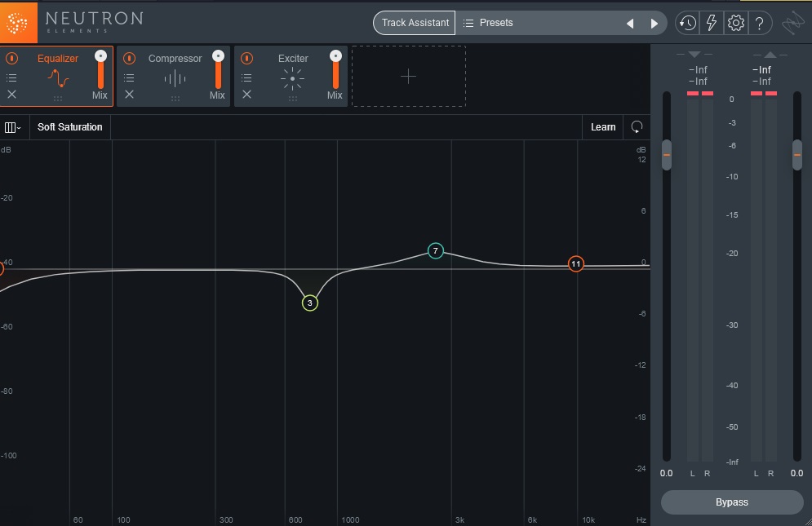Open the Equalizer preset list icon
Viewport: 812px width, 526px height.
[12, 77]
